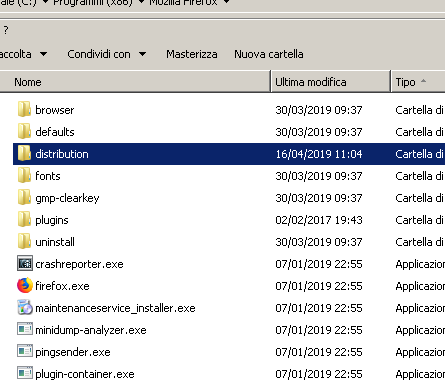Viewport: 445px width, 381px height.
Task: Select the file name browser
Action: 55,110
